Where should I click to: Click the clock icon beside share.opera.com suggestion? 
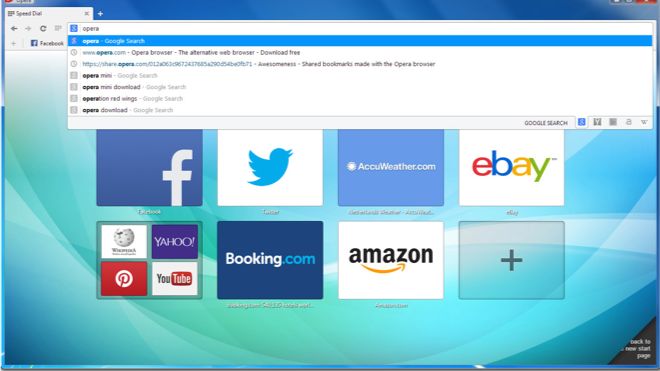point(74,64)
